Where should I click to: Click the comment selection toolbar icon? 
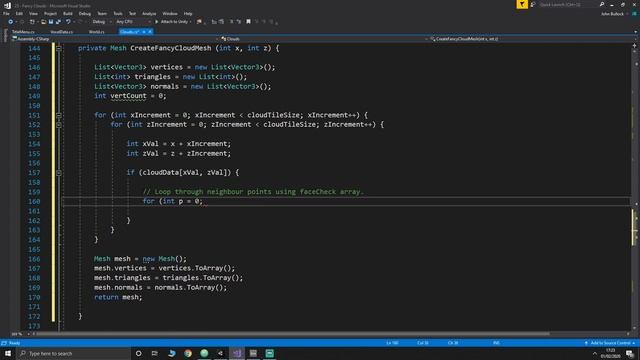point(231,22)
